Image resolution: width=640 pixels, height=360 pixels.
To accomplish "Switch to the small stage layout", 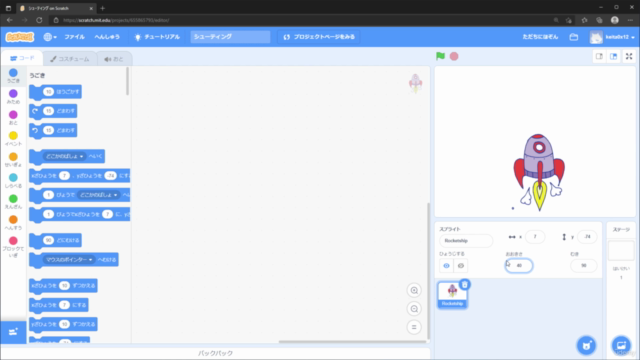I will (599, 56).
